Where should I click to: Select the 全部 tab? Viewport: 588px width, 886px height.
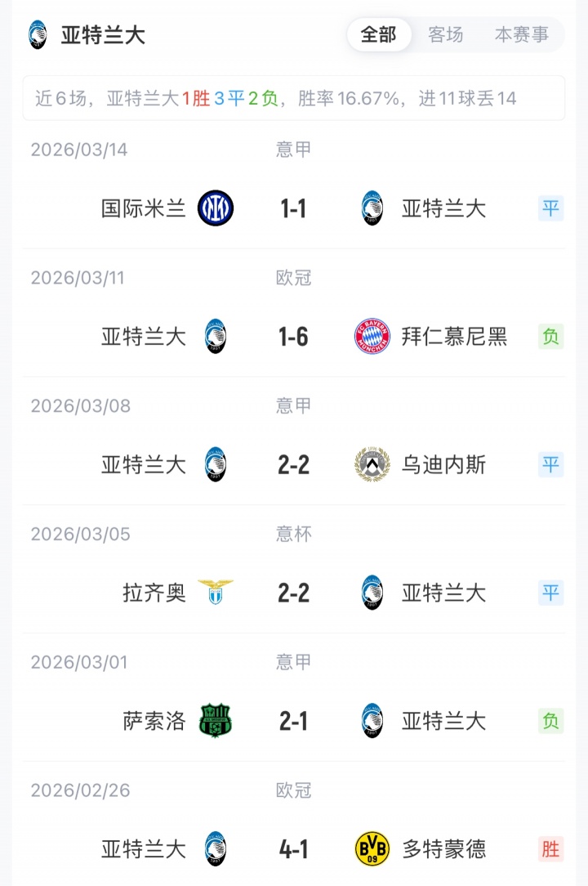pyautogui.click(x=378, y=35)
